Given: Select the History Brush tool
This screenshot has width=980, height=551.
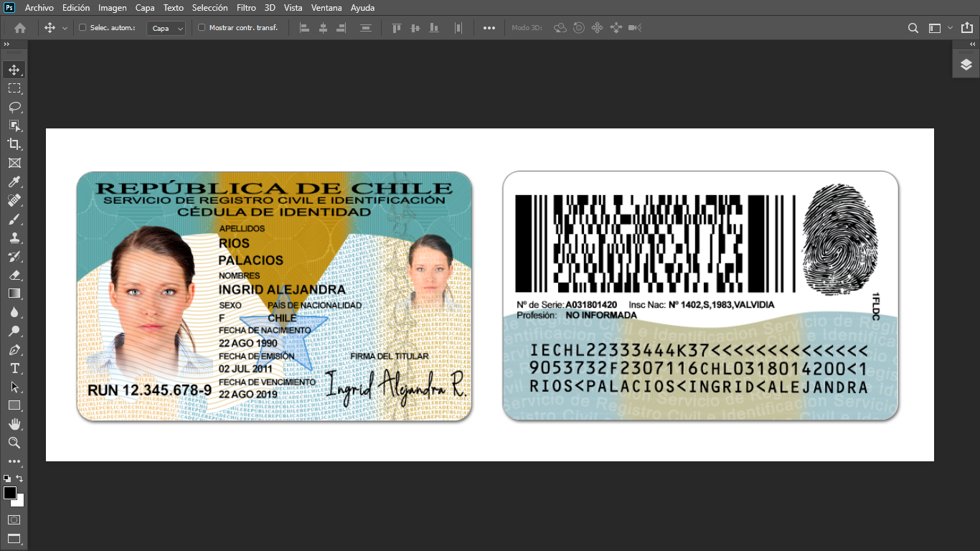Looking at the screenshot, I should coord(14,256).
